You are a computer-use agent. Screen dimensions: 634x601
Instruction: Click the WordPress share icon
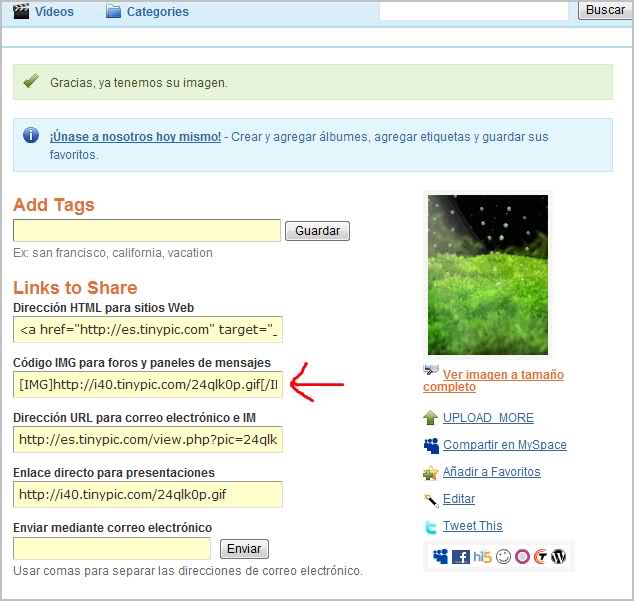558,557
